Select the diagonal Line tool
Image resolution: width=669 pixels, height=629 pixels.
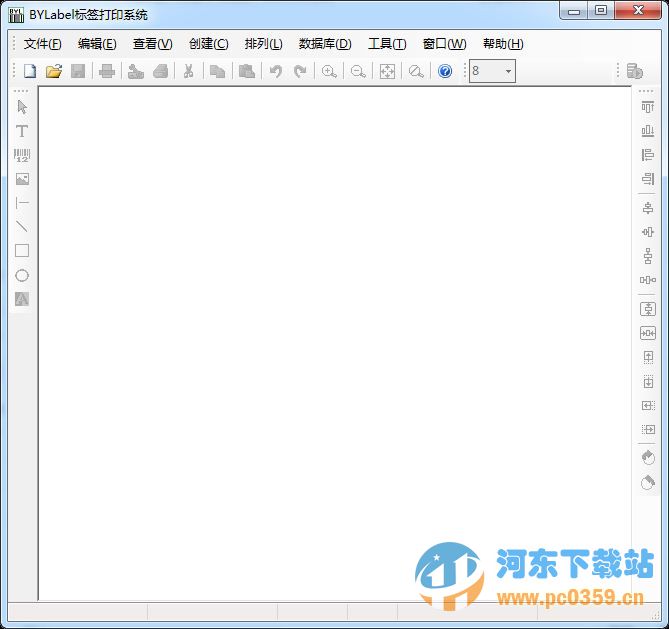coord(22,227)
